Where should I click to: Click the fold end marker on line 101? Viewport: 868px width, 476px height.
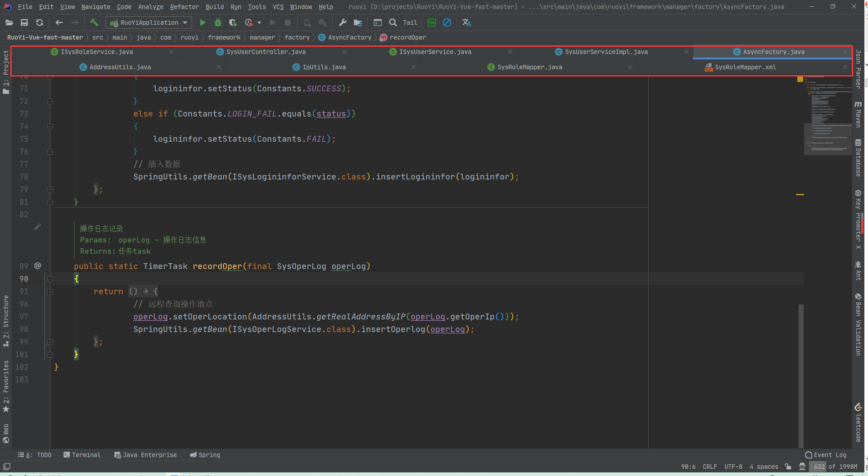(50, 355)
